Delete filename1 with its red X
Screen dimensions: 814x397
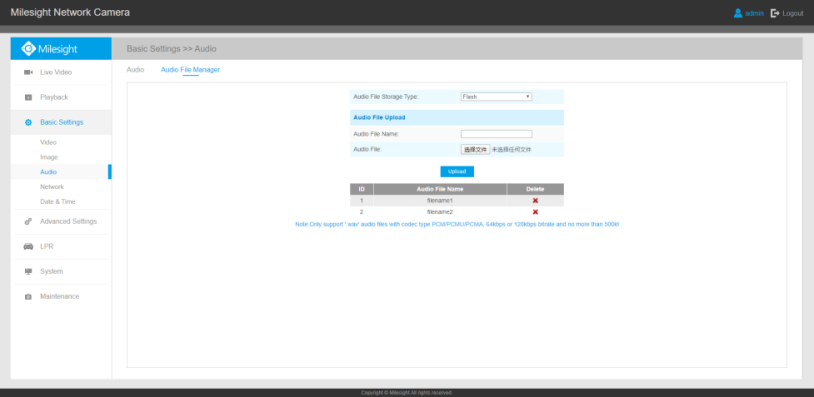click(535, 200)
